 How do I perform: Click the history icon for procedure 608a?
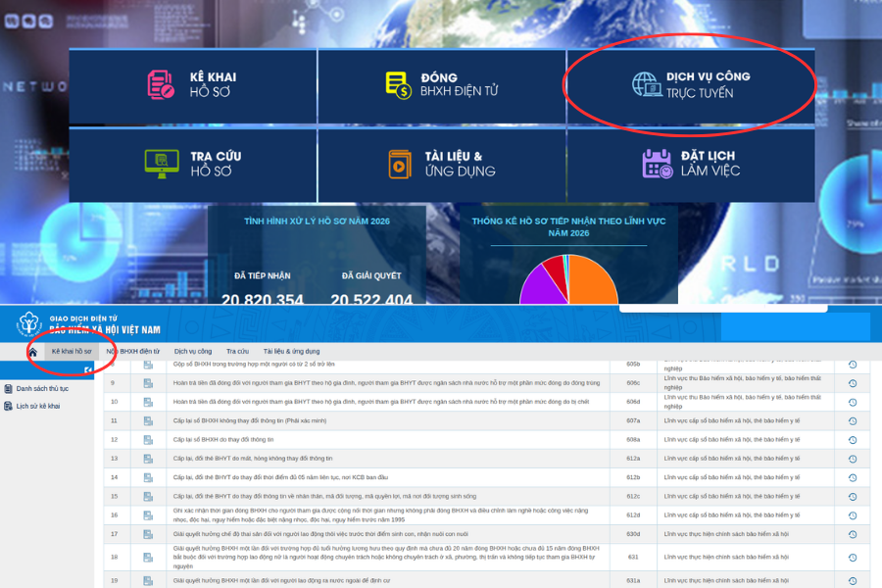(853, 440)
